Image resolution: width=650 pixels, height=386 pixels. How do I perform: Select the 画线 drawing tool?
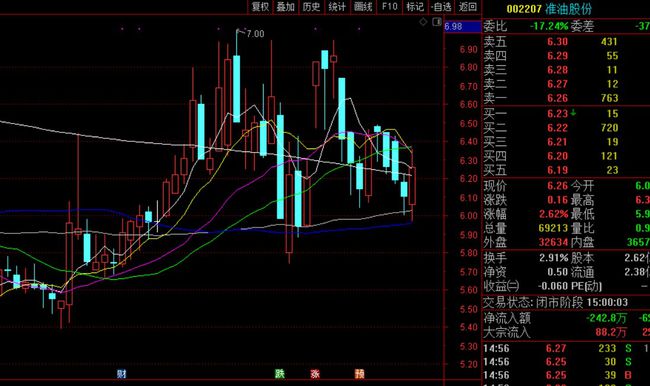[363, 7]
